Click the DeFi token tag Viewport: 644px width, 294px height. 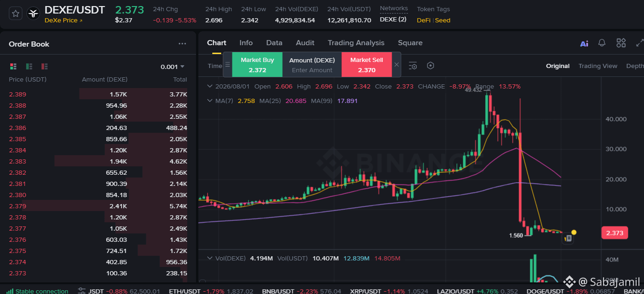[x=424, y=21]
